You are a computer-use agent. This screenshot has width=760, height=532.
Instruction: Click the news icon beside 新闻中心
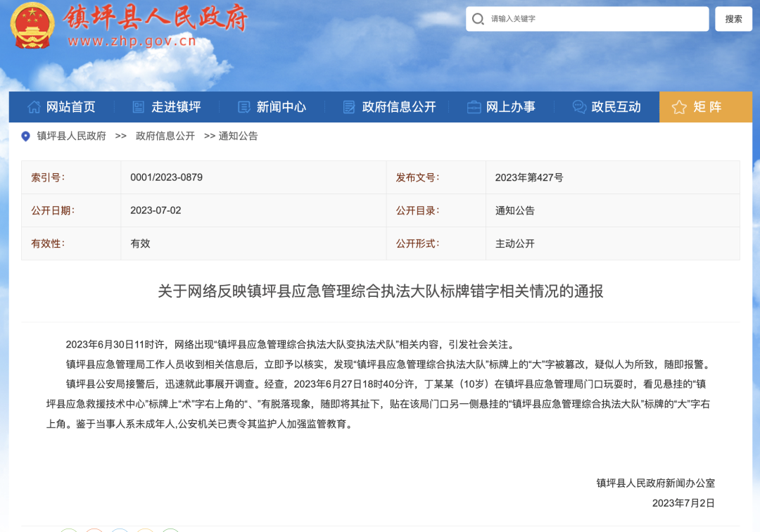pos(244,107)
